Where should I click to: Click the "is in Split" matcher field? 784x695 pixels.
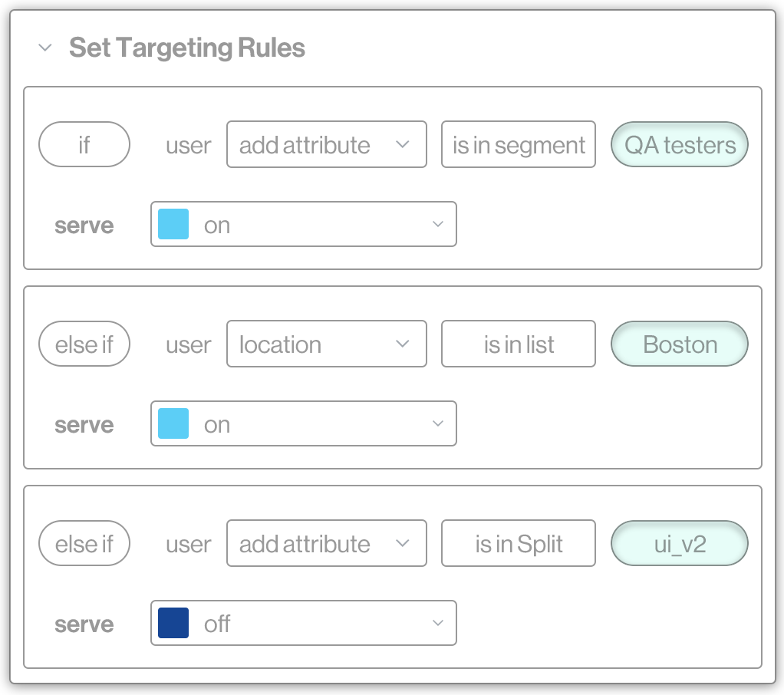[519, 544]
